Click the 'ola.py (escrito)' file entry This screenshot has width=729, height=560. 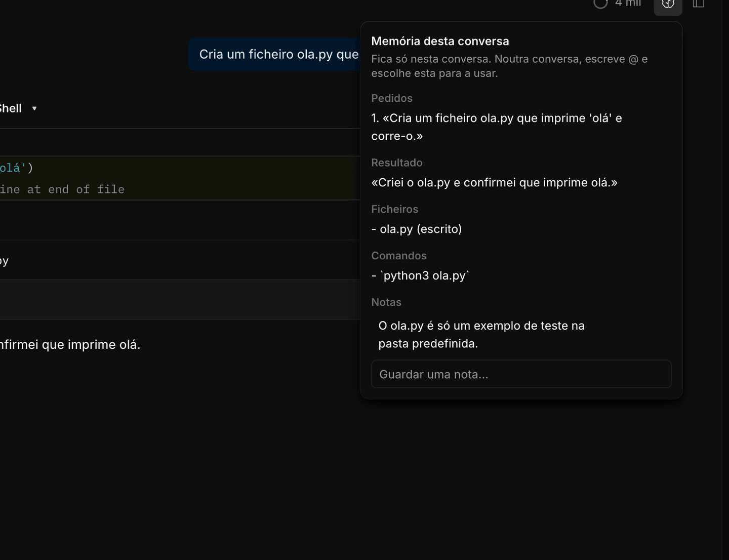pyautogui.click(x=417, y=229)
